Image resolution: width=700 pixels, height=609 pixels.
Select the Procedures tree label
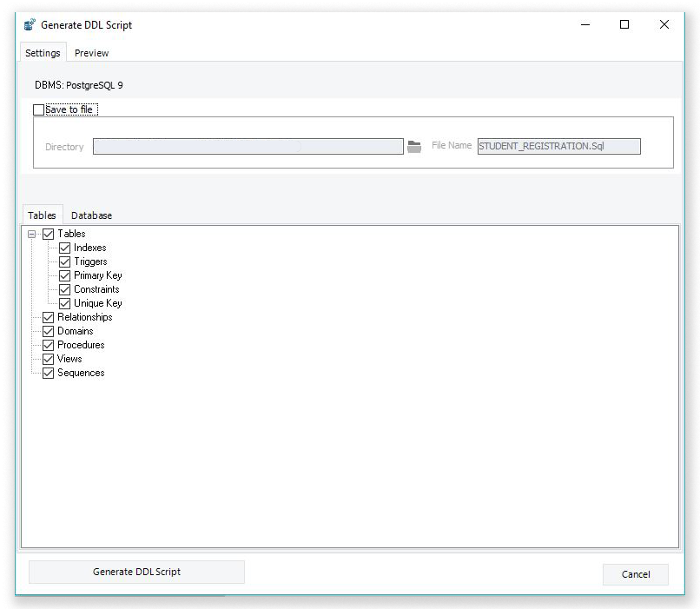pyautogui.click(x=81, y=345)
